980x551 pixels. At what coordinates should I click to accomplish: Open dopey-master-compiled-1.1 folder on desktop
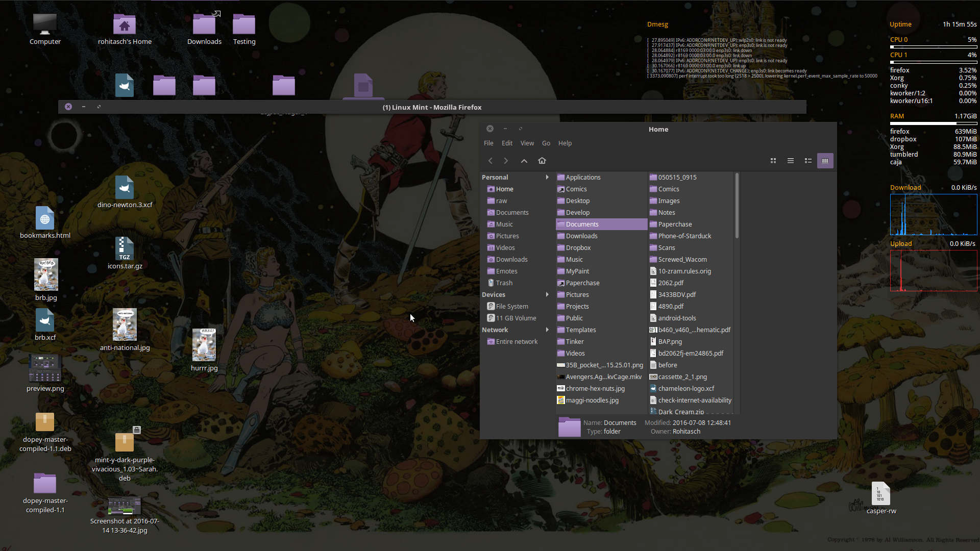coord(45,492)
